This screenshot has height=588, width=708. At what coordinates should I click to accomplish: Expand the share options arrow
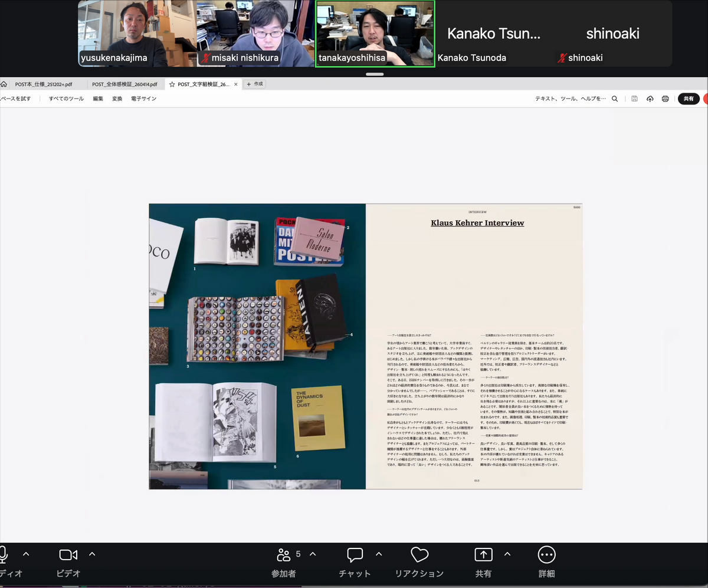point(507,554)
